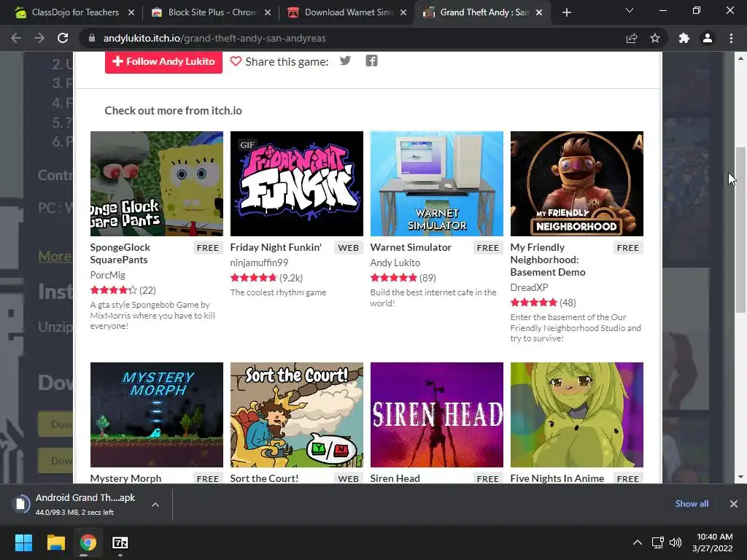Expand the Android Grand Theft apk download options
The height and width of the screenshot is (560, 747).
[155, 505]
